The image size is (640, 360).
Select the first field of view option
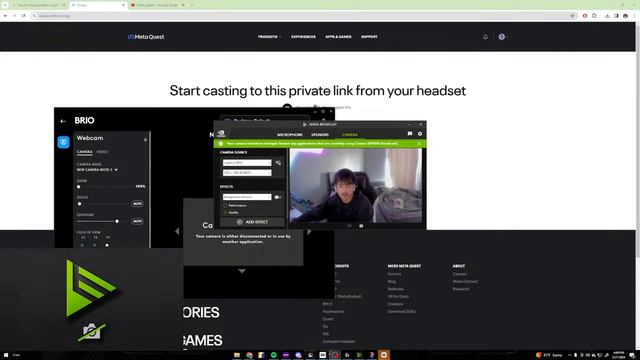(x=82, y=245)
